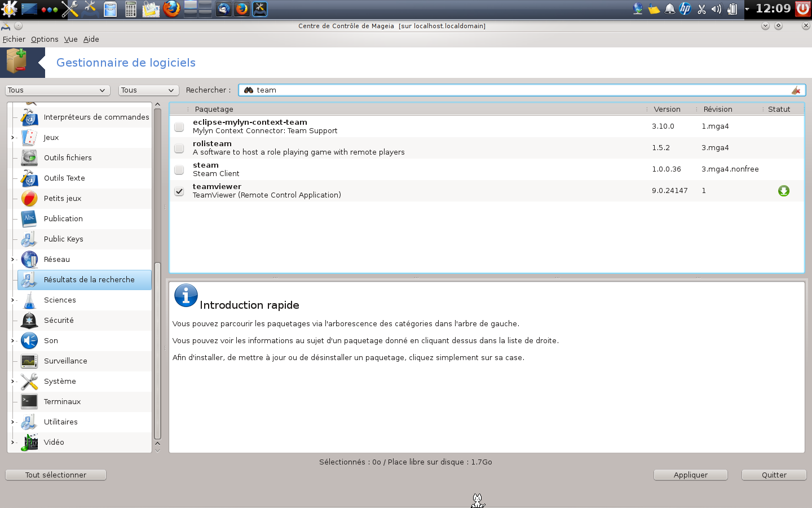Click the binoculars search icon
The height and width of the screenshot is (508, 812).
[x=248, y=90]
